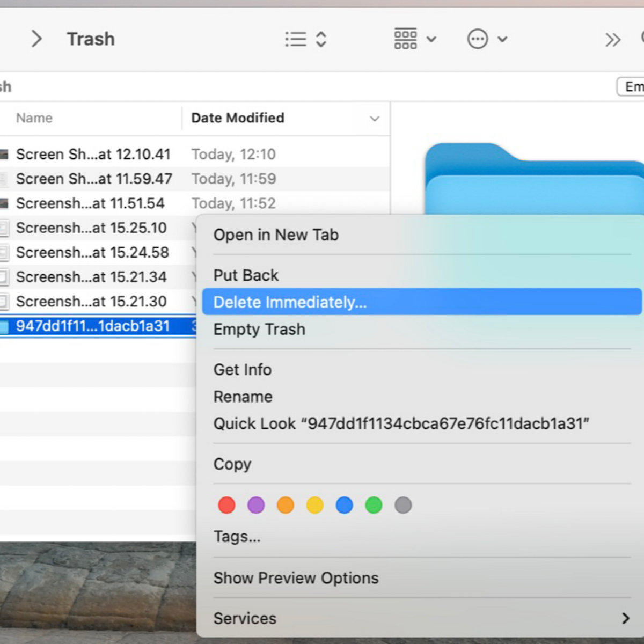The height and width of the screenshot is (644, 644).
Task: Click Empty Trash in context menu
Action: click(259, 329)
